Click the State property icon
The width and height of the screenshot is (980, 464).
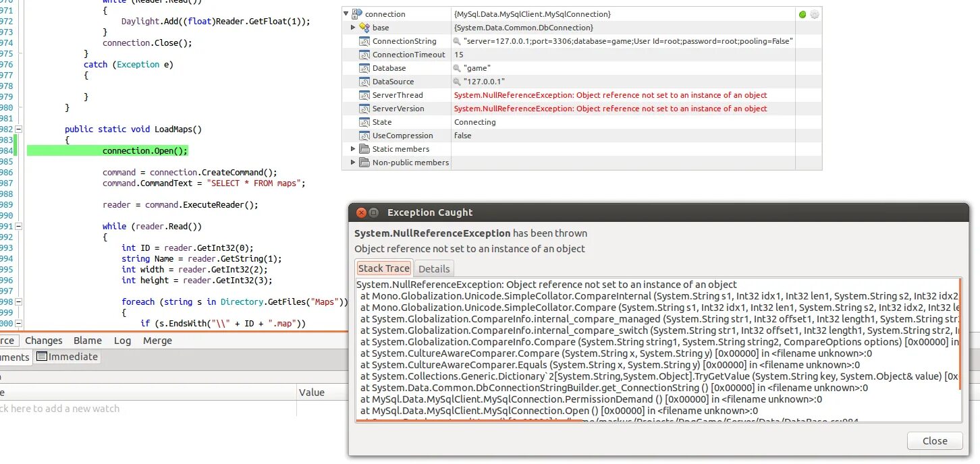tap(365, 122)
